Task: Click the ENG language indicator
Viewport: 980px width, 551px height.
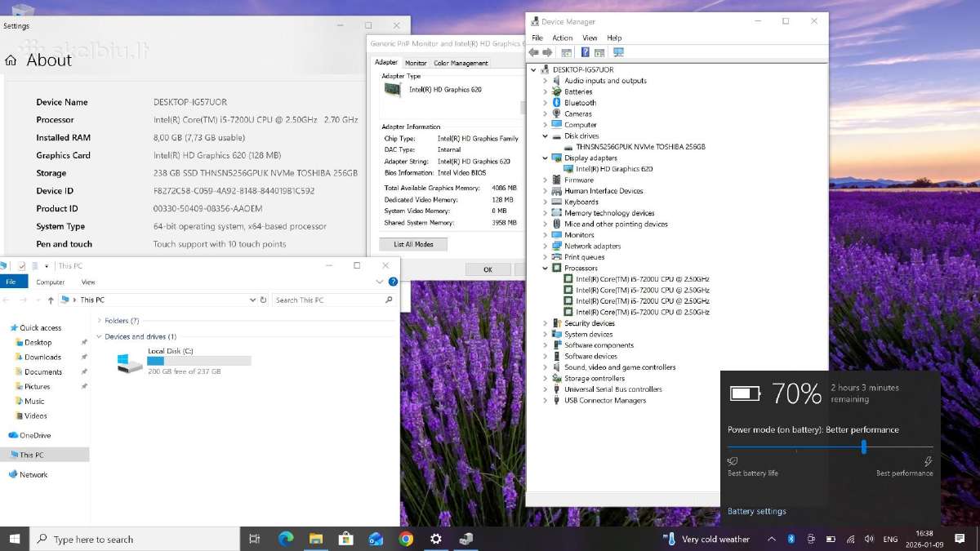Action: (x=891, y=539)
